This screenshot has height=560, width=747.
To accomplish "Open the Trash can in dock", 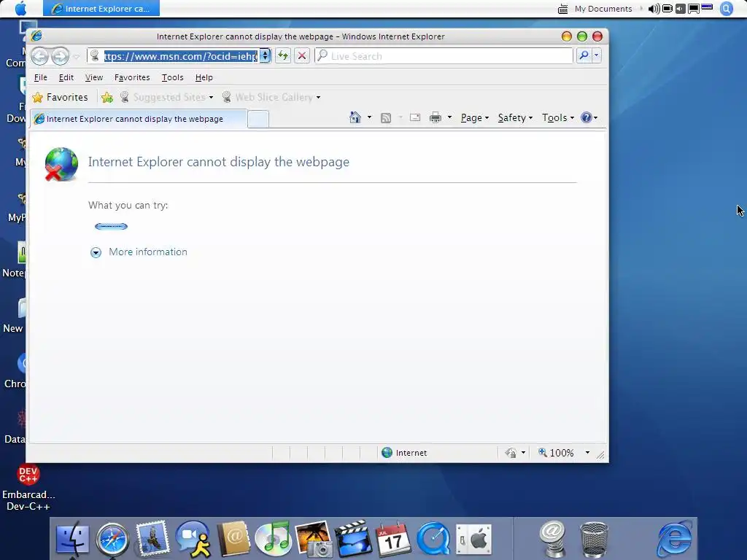I will coord(594,540).
